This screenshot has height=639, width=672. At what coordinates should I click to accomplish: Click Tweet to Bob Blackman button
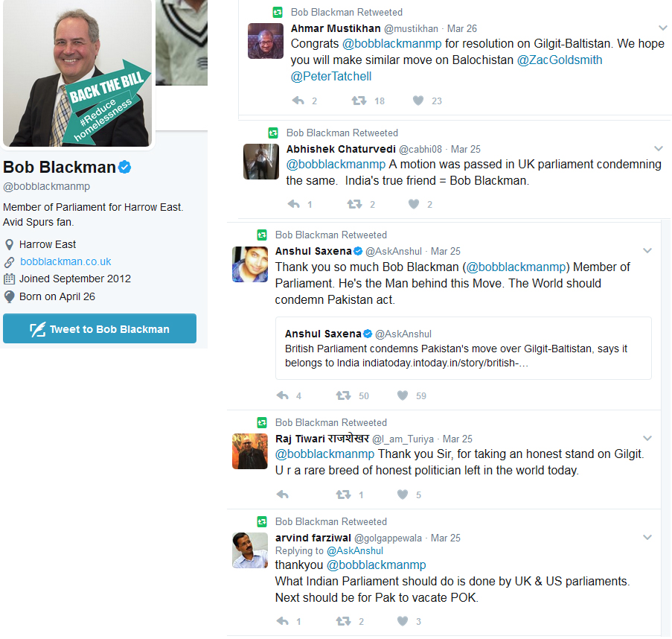(x=100, y=328)
